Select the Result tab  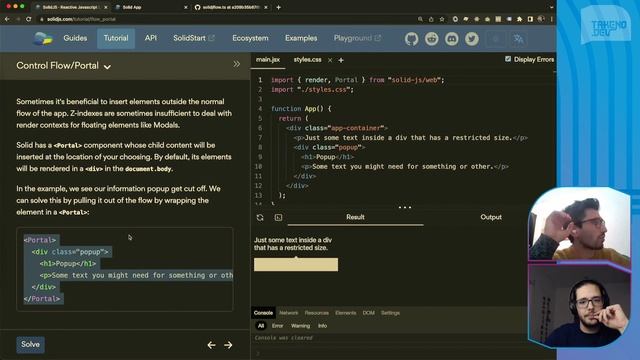pyautogui.click(x=355, y=218)
